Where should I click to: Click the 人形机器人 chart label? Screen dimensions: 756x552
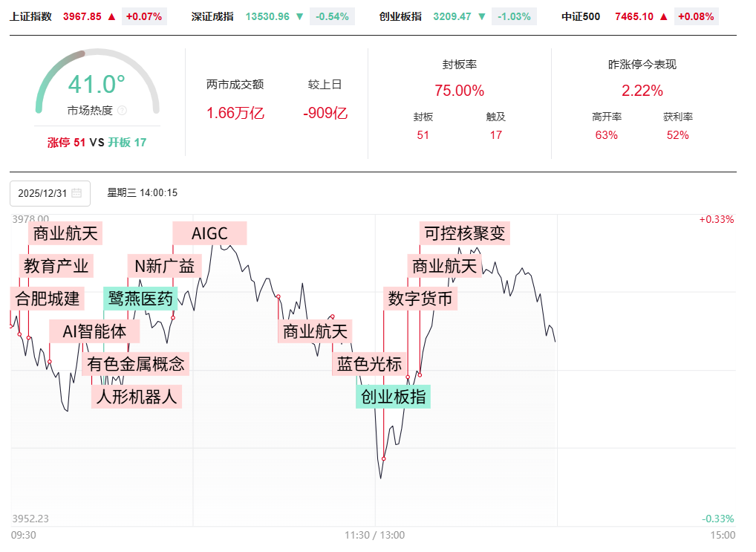[x=137, y=397]
